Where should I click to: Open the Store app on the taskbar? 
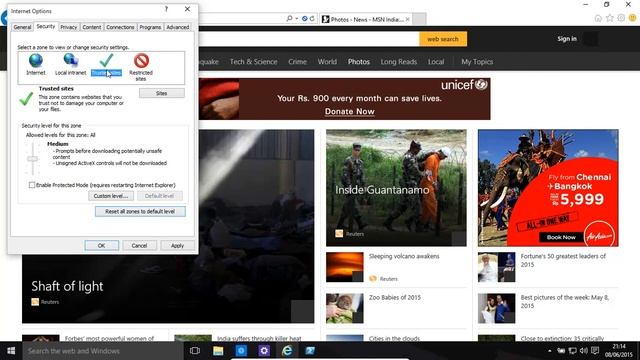[241, 351]
